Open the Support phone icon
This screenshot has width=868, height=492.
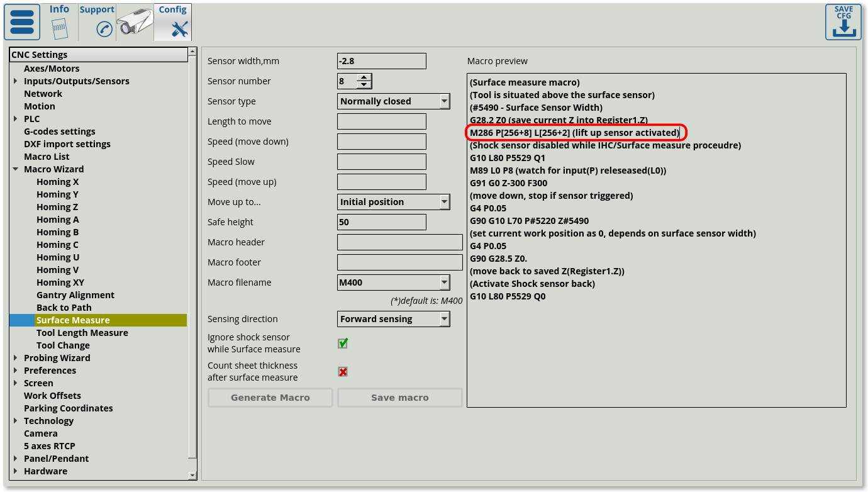[104, 29]
